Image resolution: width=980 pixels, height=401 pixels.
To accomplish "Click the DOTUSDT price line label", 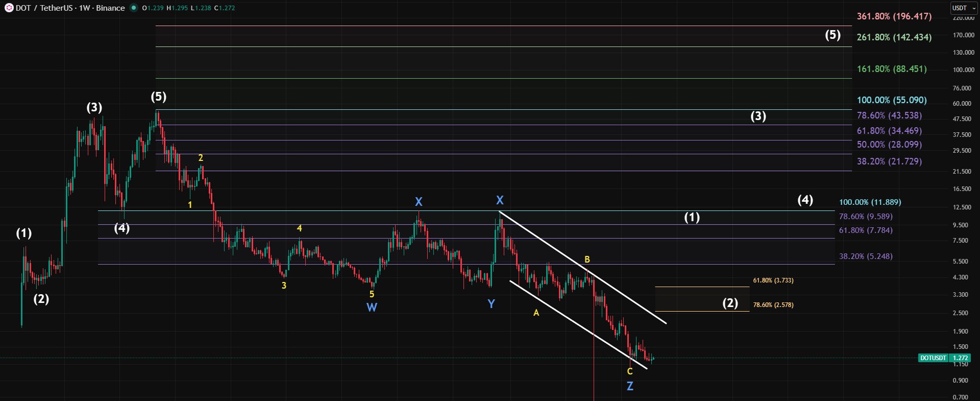I will 933,358.
